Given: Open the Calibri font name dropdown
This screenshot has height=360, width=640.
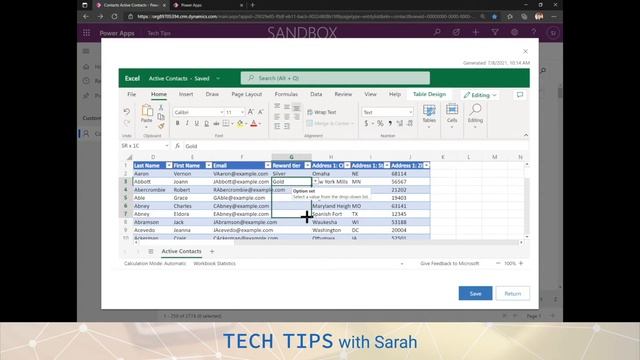Looking at the screenshot, I should pyautogui.click(x=222, y=112).
